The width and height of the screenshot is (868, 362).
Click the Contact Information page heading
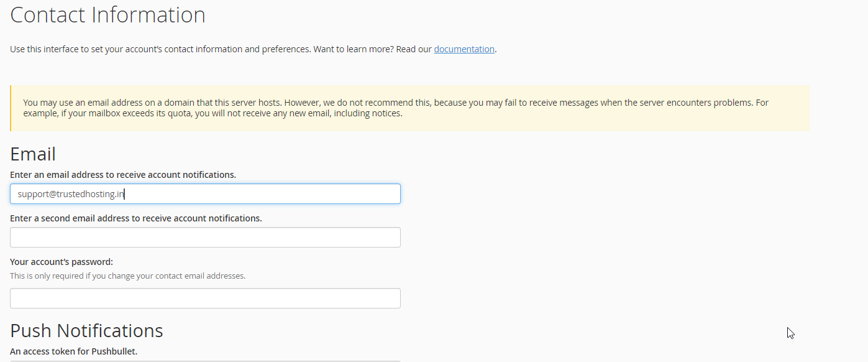point(107,14)
